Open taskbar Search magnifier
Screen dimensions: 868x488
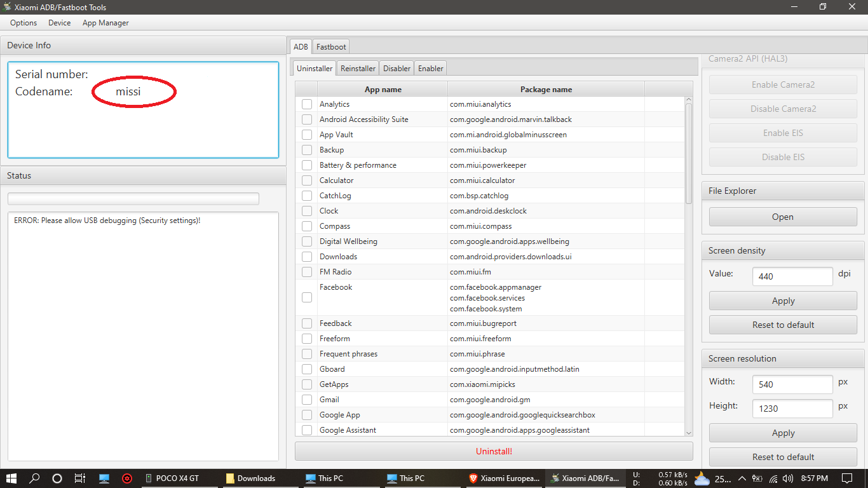point(35,478)
